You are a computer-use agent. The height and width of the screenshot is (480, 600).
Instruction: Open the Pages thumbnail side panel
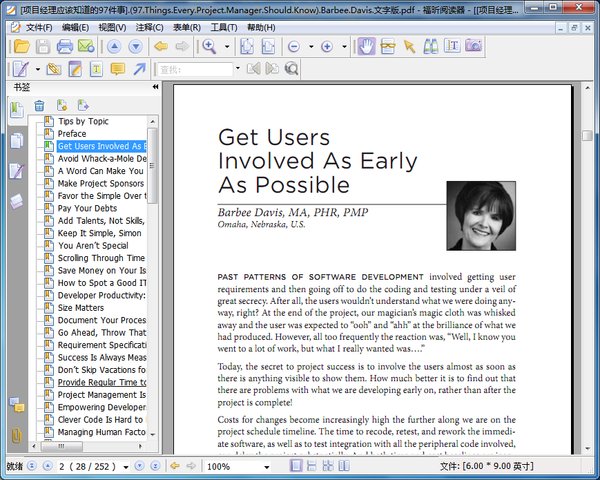pyautogui.click(x=16, y=141)
